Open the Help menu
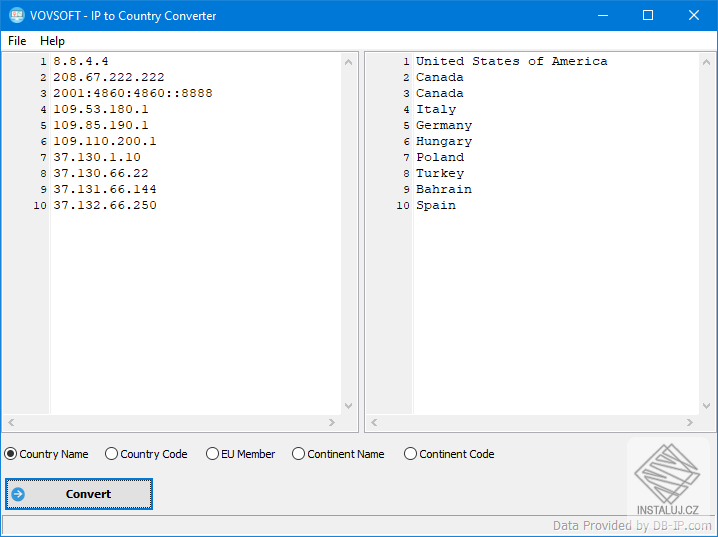Image resolution: width=718 pixels, height=537 pixels. (52, 41)
